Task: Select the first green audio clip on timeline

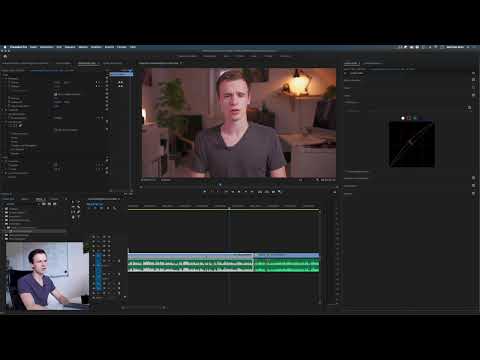Action: coord(191,265)
